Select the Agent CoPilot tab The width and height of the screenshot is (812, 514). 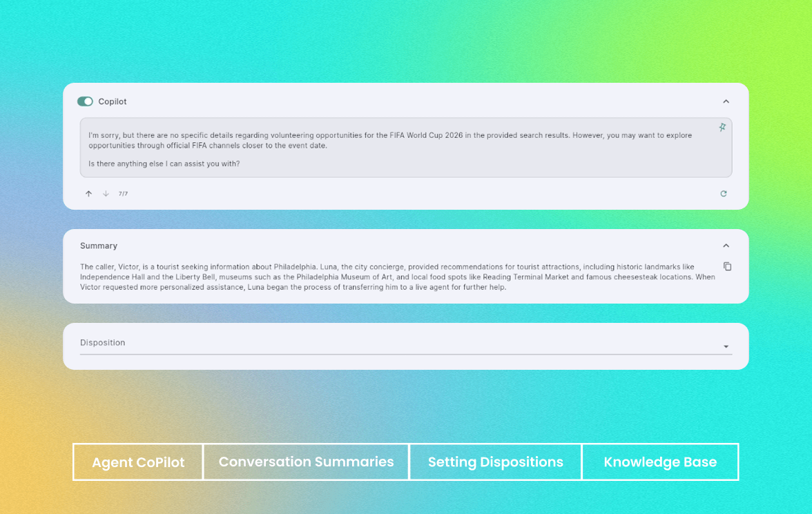138,462
